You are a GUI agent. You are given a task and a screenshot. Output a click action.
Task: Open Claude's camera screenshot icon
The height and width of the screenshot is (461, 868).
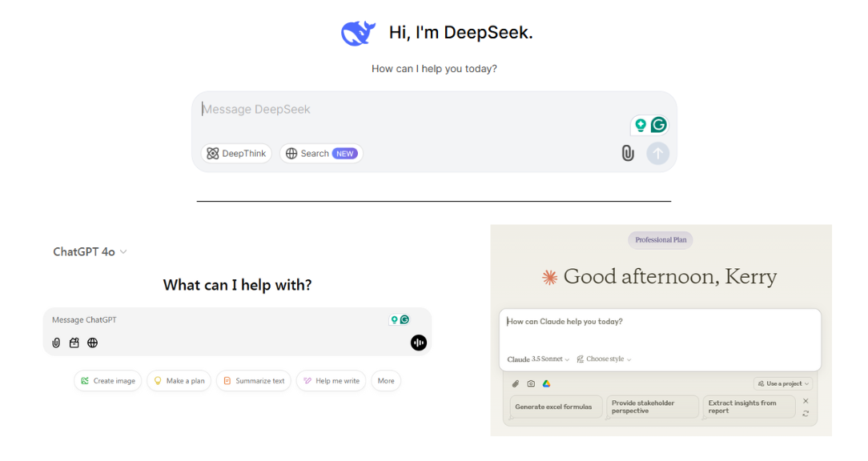click(x=531, y=383)
